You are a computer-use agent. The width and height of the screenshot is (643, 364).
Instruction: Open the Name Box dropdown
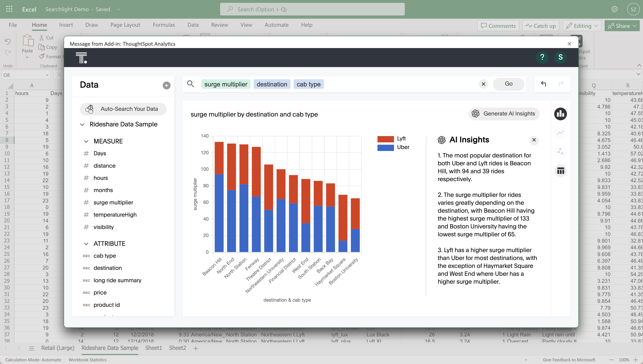tap(47, 75)
